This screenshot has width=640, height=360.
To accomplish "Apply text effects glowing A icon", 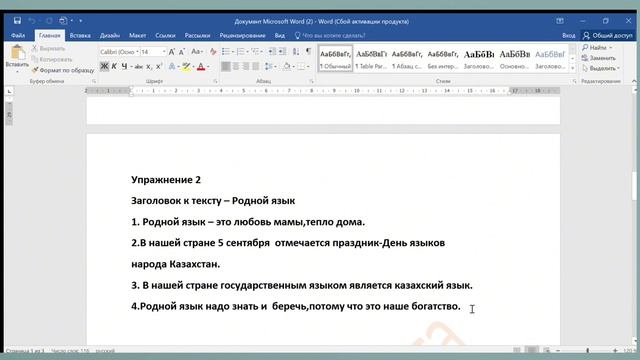I will coord(172,66).
